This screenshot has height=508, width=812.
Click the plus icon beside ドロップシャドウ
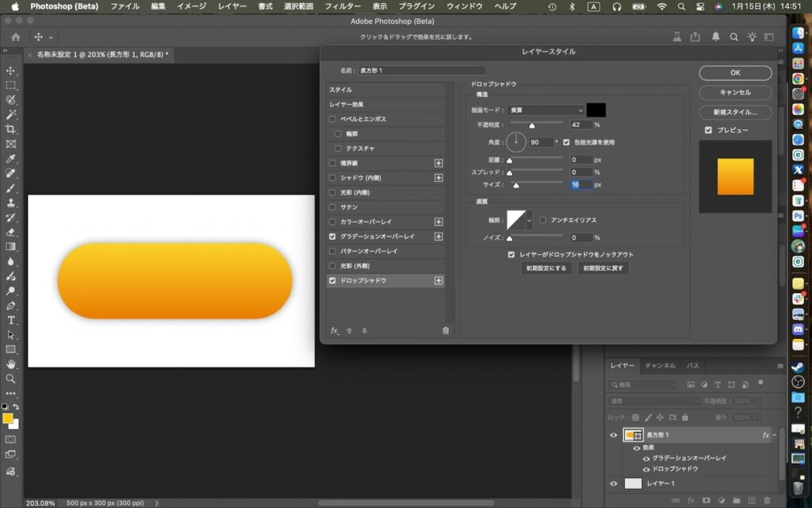click(x=439, y=280)
